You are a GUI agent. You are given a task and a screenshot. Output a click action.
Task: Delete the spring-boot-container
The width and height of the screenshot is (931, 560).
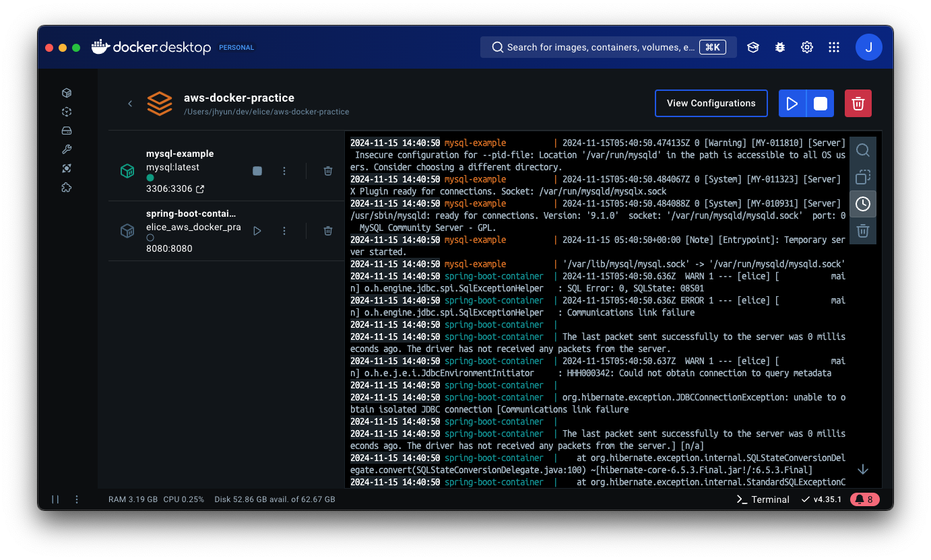[x=328, y=231]
